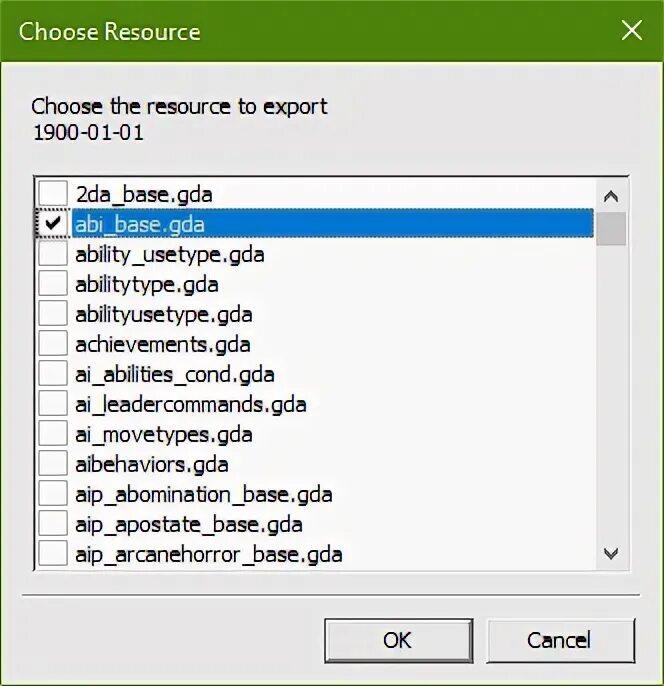Select aip_apostate_base.gda file name
This screenshot has height=686, width=664.
(x=189, y=525)
